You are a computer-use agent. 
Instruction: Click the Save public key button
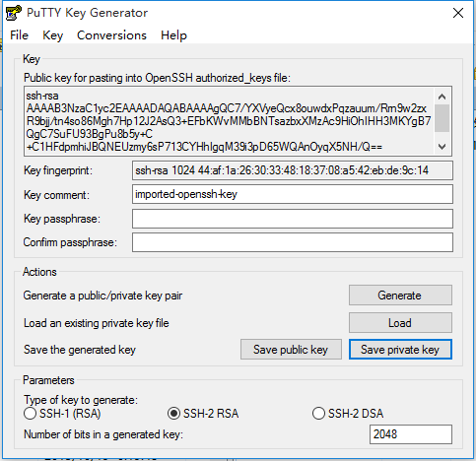click(291, 350)
